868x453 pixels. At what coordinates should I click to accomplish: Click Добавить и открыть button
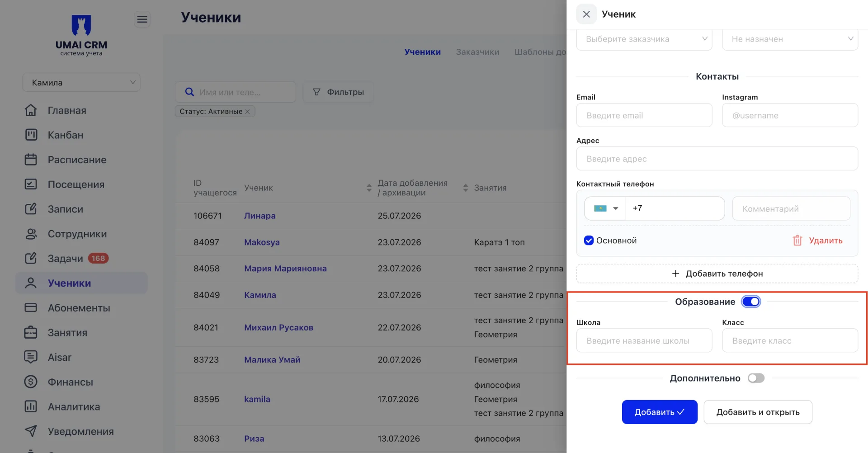click(758, 412)
